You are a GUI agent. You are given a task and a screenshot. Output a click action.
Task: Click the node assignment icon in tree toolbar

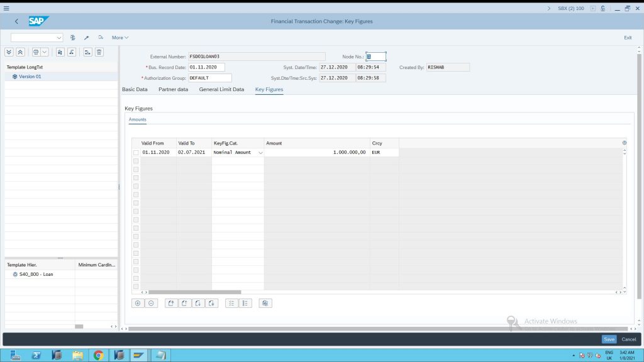(87, 52)
